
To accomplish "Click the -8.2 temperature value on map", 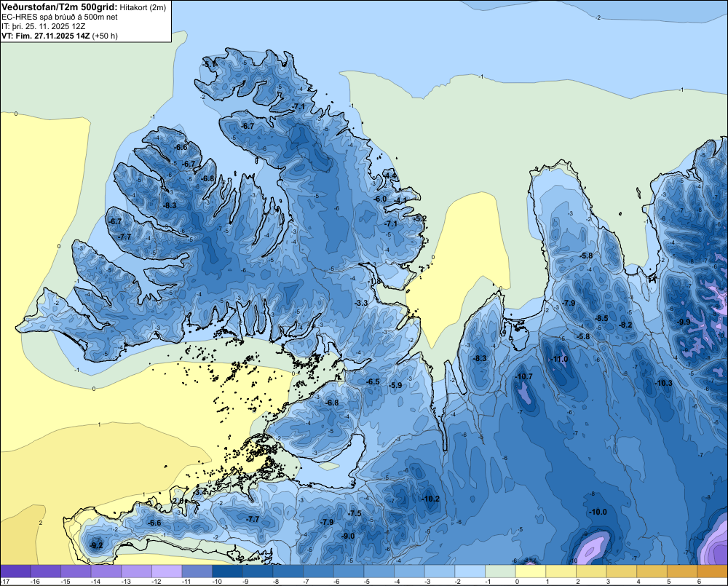I will click(626, 325).
